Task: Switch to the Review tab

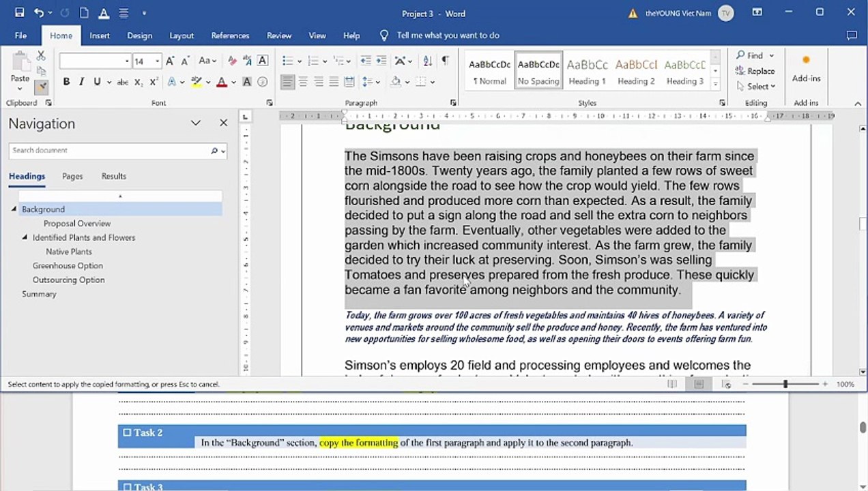Action: (x=278, y=35)
